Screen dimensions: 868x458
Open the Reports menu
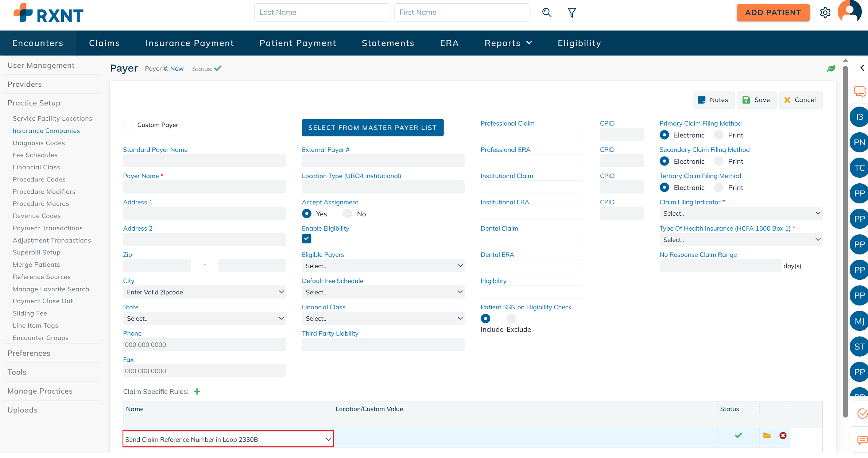point(508,43)
